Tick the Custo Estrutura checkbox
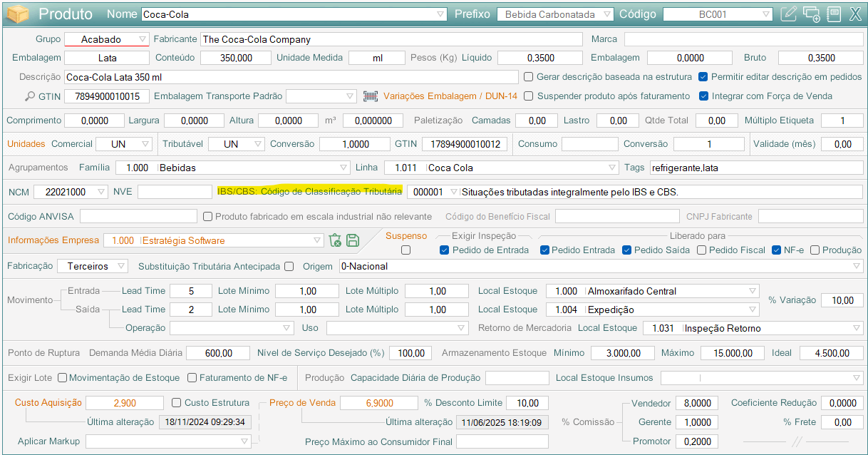This screenshot has height=455, width=868. [177, 403]
